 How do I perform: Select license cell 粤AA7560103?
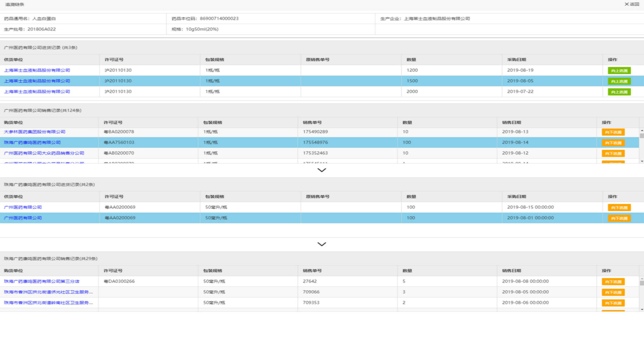(x=148, y=142)
